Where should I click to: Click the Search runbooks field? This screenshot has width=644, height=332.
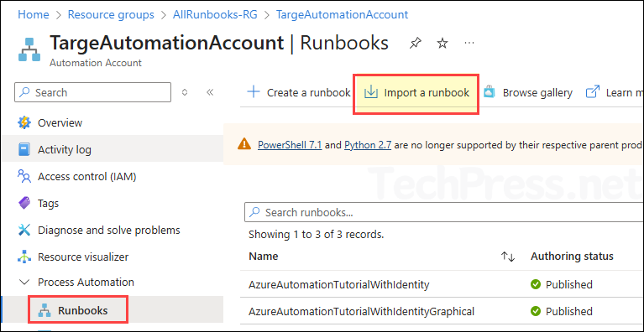pos(444,212)
